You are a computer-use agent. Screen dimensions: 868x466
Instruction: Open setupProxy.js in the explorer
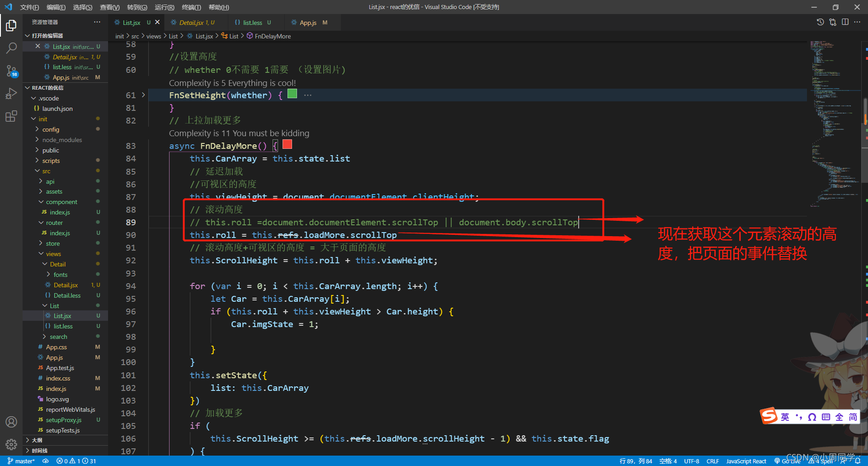point(66,420)
